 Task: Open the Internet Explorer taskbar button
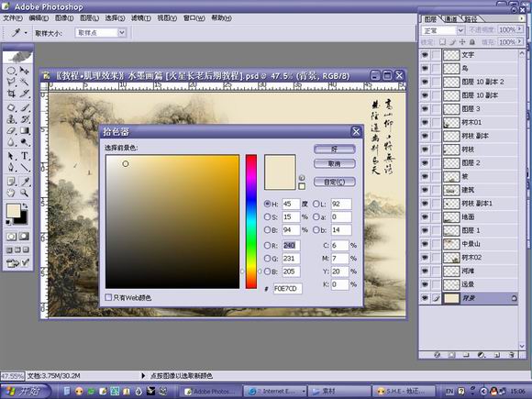(275, 391)
